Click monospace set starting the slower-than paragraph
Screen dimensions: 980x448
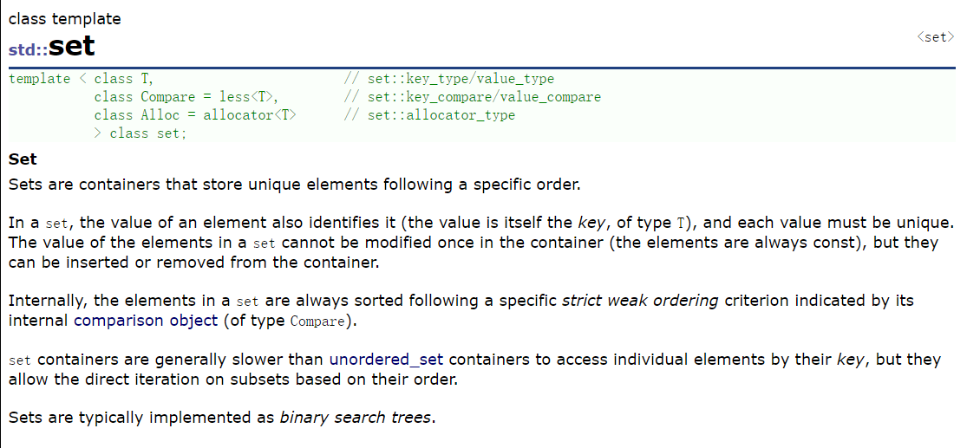point(20,360)
